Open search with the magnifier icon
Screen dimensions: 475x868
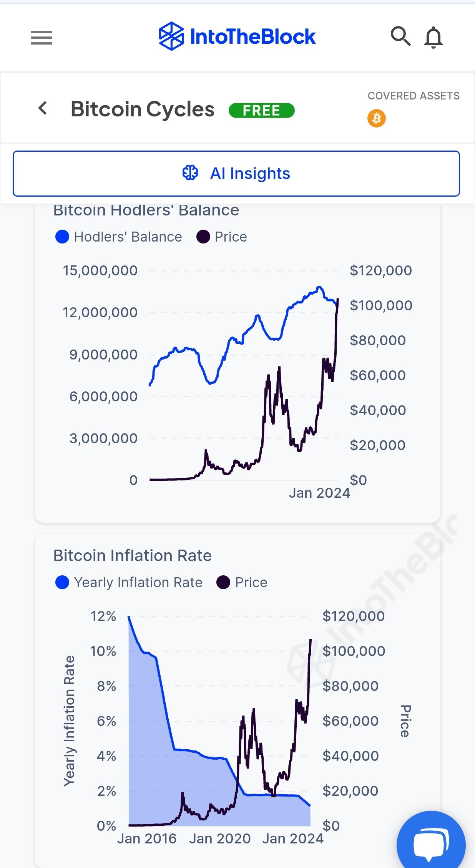[x=400, y=36]
